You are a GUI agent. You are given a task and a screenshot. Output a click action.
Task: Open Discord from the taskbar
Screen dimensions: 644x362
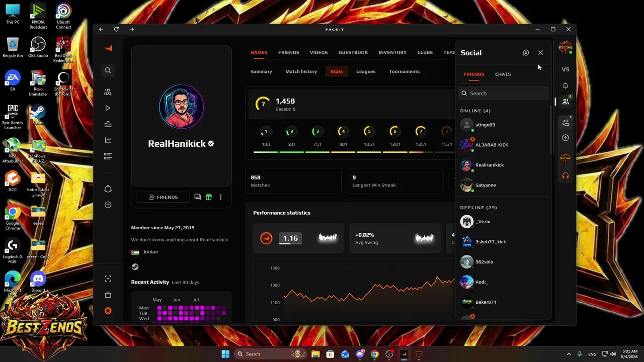(360, 354)
